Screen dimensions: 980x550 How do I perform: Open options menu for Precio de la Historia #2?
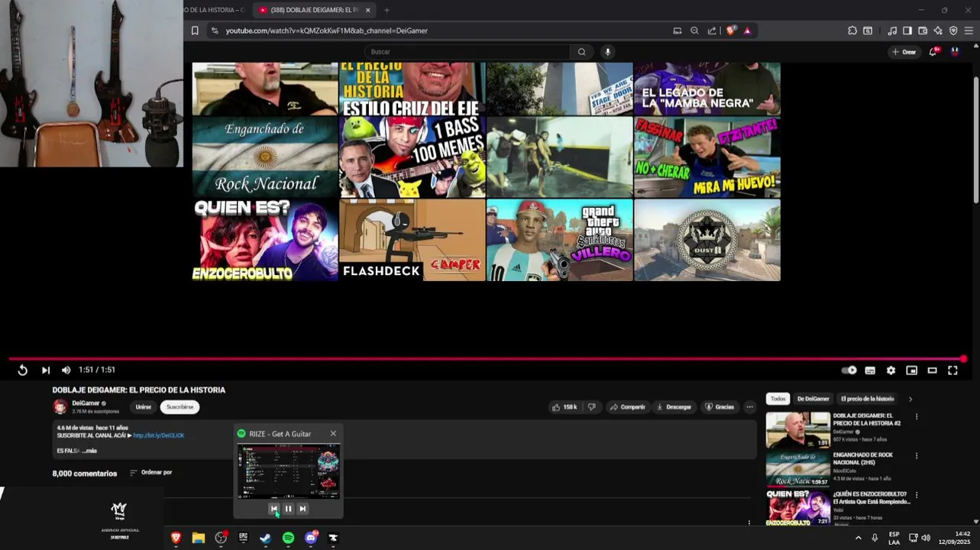[x=917, y=417]
